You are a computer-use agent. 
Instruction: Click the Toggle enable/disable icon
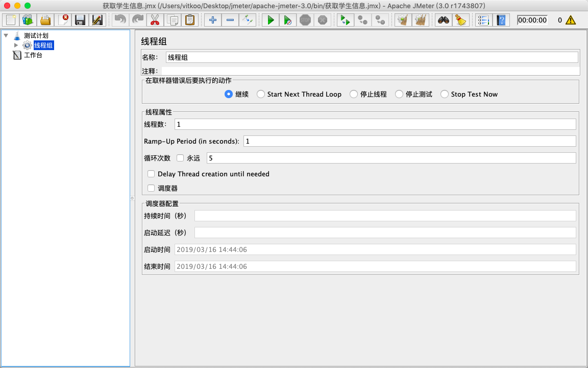pyautogui.click(x=248, y=20)
